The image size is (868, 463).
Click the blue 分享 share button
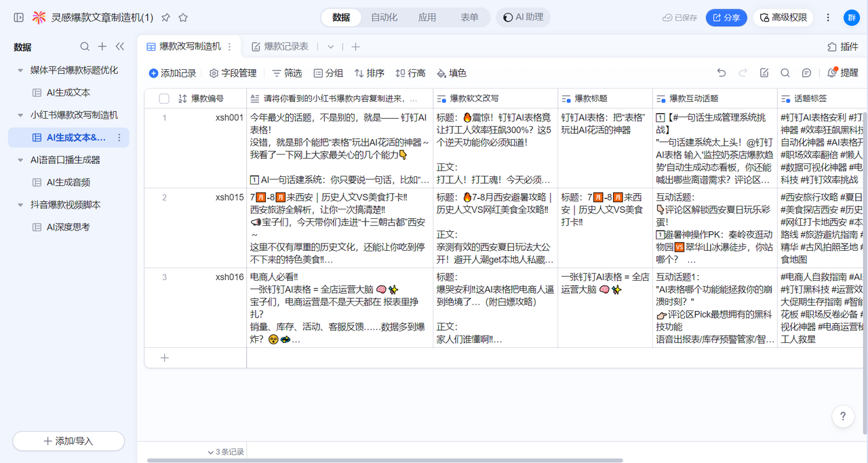pyautogui.click(x=726, y=18)
